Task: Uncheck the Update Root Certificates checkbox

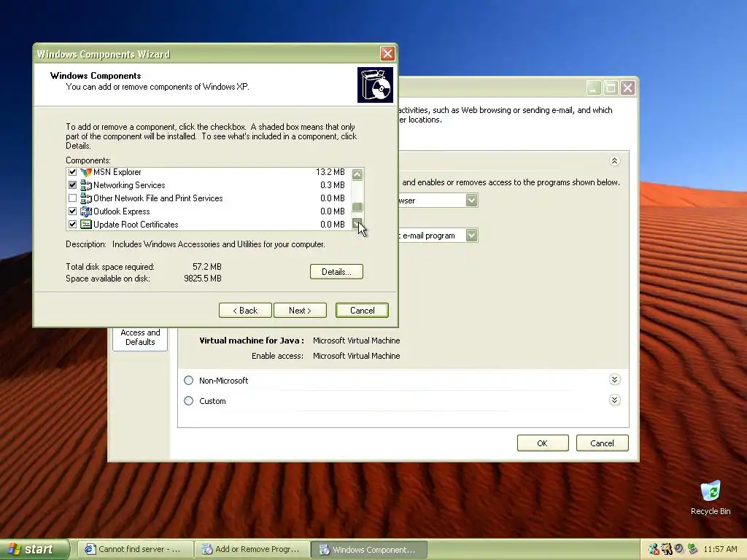Action: click(x=72, y=225)
